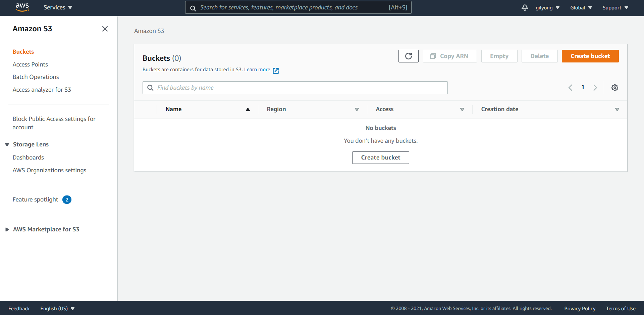Refresh the buckets list
The width and height of the screenshot is (644, 315).
point(408,56)
